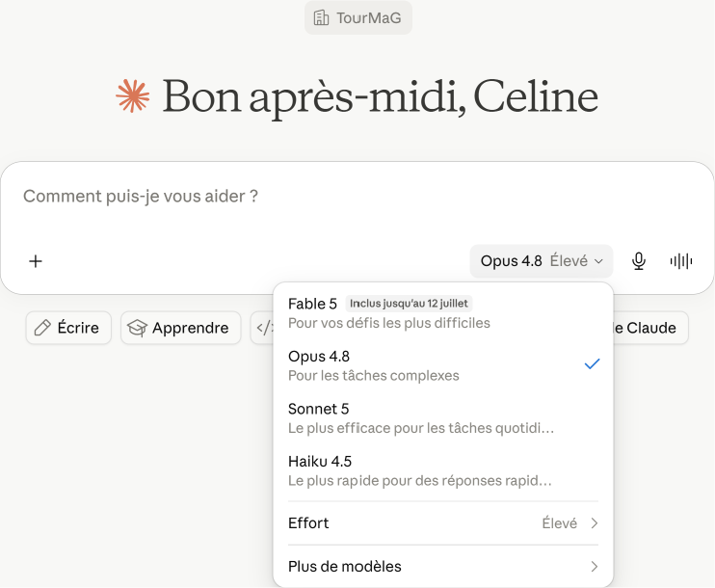Select the Opus 4.8 model option
715x588 pixels.
[x=443, y=365]
